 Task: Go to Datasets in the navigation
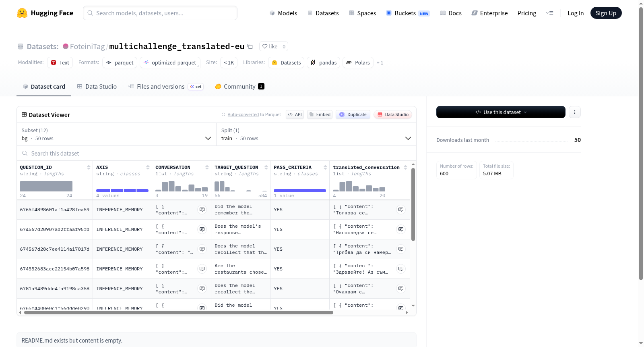point(323,13)
